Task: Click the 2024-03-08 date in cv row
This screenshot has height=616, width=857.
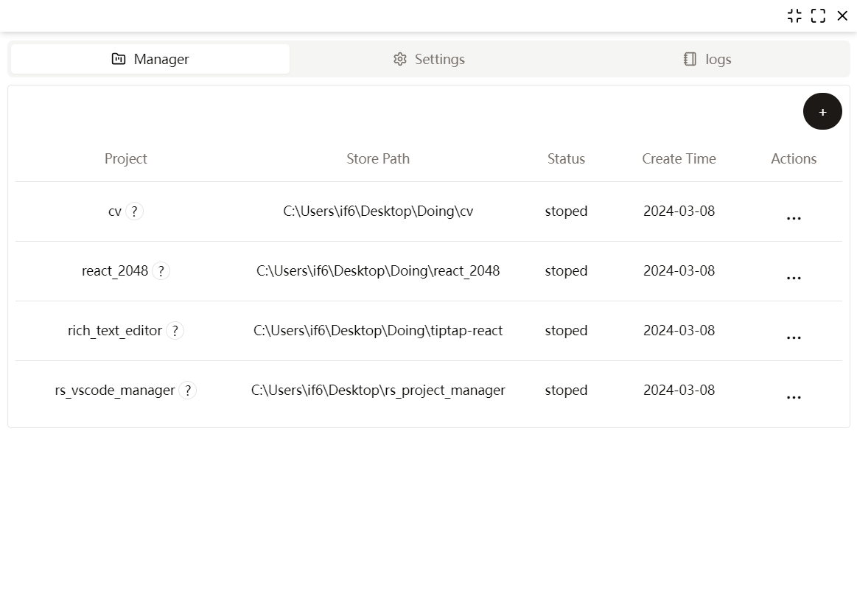Action: pos(679,211)
